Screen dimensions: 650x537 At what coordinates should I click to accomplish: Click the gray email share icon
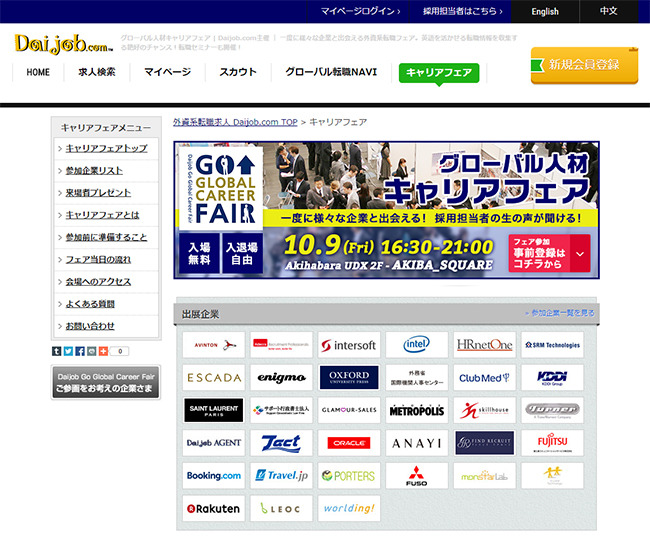click(91, 351)
